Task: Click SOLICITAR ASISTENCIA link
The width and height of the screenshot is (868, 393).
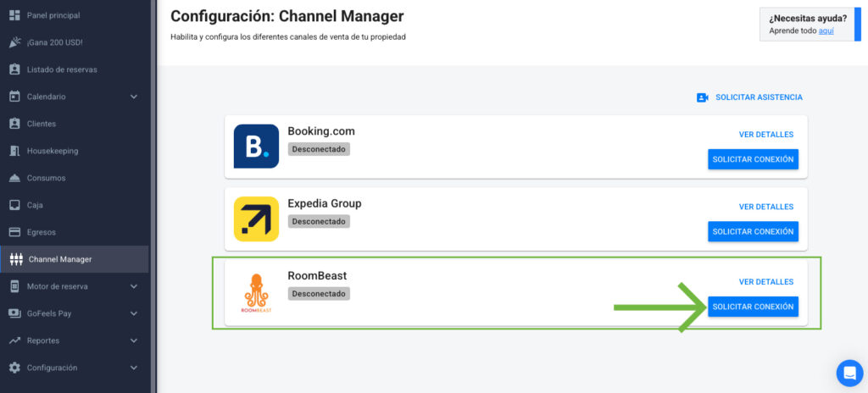Action: point(759,97)
